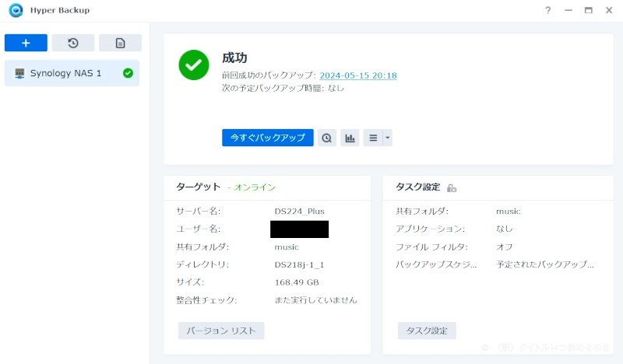Open the backup explorer magnifier-clock icon
Screen dimensions: 623x364
coord(326,138)
